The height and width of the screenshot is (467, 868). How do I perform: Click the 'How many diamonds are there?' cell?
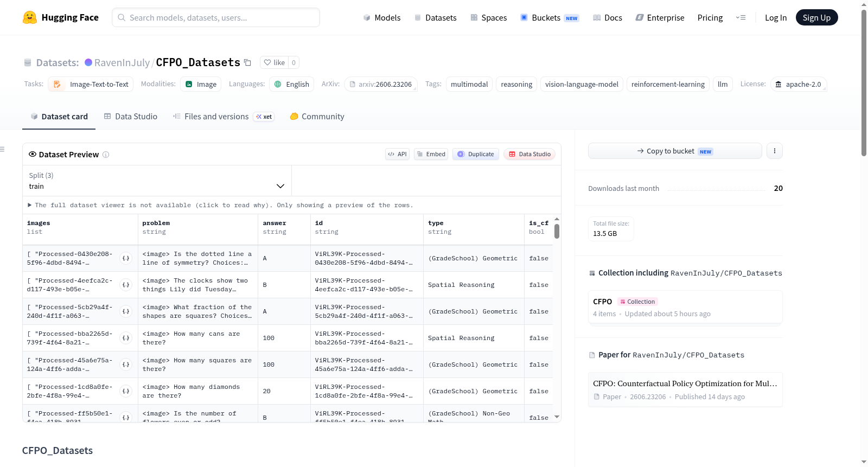[x=197, y=391]
